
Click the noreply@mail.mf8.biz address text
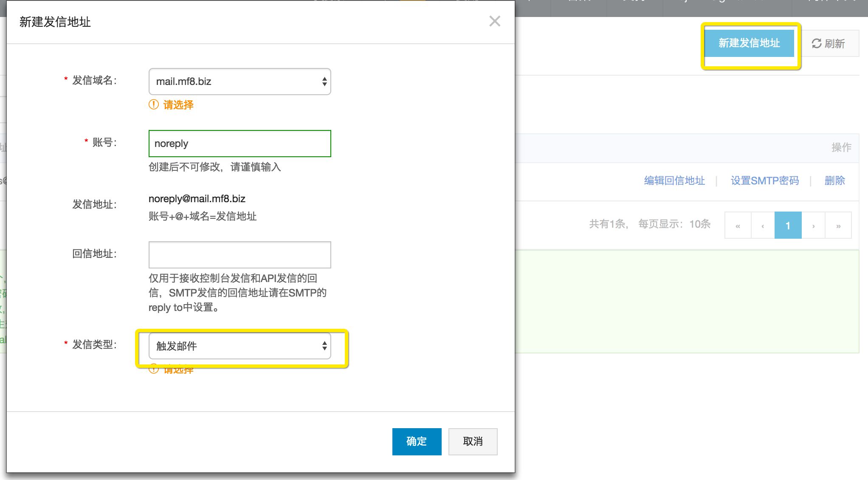(197, 199)
